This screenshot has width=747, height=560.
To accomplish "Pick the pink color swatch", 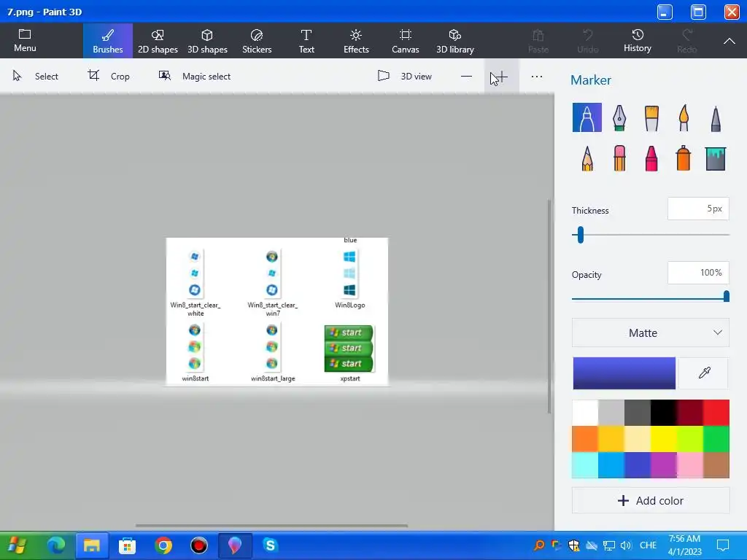I will [x=690, y=464].
